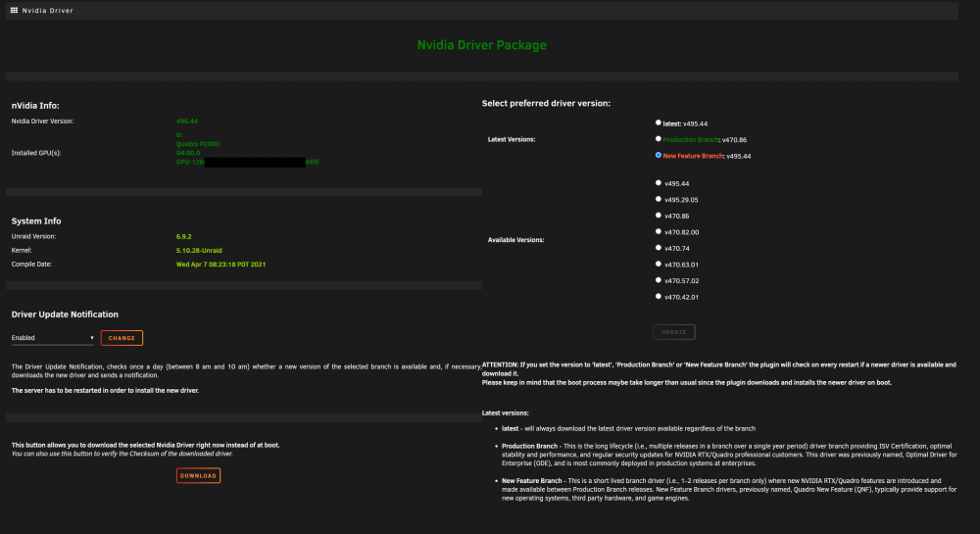Select Production Branch v470.86 option
This screenshot has height=534, width=980.
pyautogui.click(x=659, y=139)
